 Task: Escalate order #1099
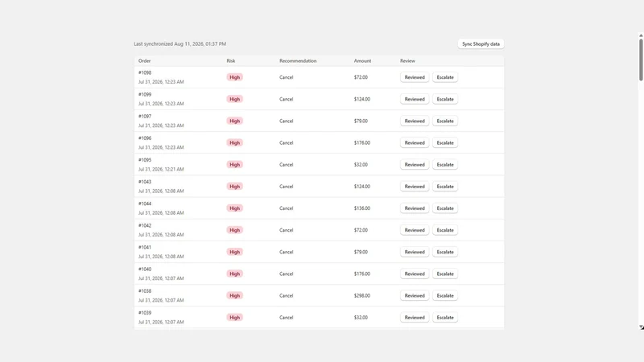[445, 99]
